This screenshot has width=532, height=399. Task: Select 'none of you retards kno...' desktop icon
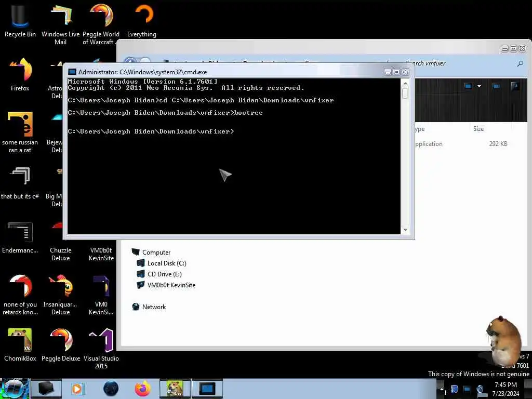coord(20,295)
